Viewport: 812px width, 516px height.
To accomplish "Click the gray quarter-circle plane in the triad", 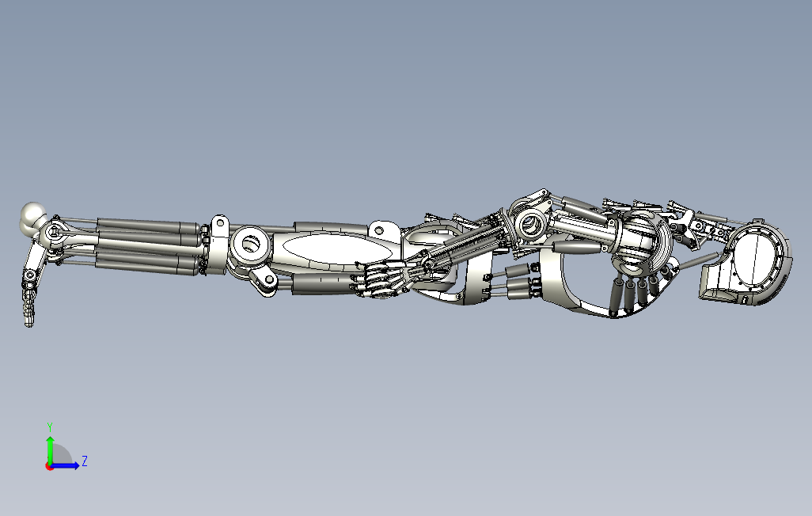I will point(62,454).
